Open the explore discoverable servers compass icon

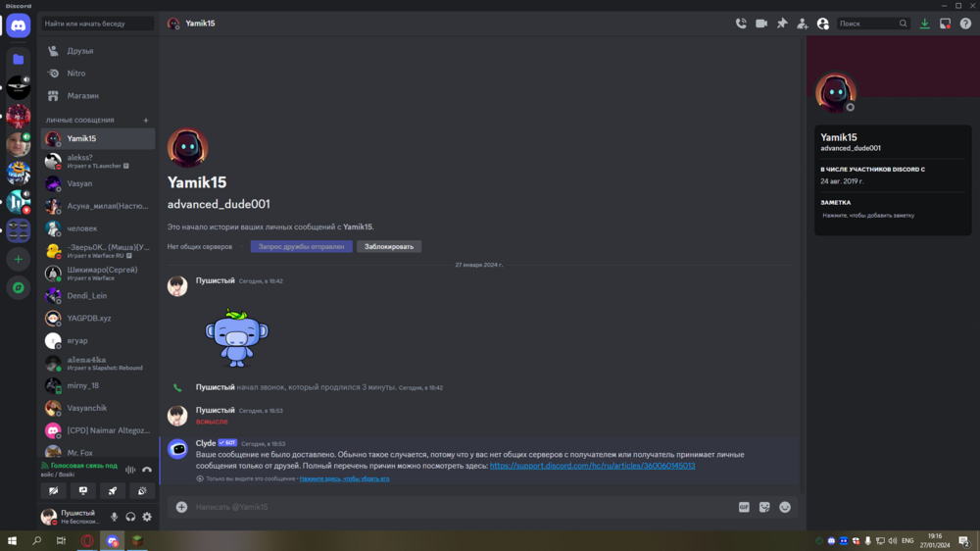click(x=18, y=287)
